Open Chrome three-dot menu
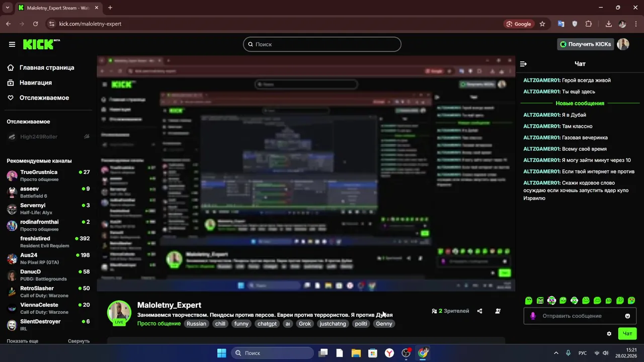Screen dimensions: 644x362 pyautogui.click(x=636, y=24)
